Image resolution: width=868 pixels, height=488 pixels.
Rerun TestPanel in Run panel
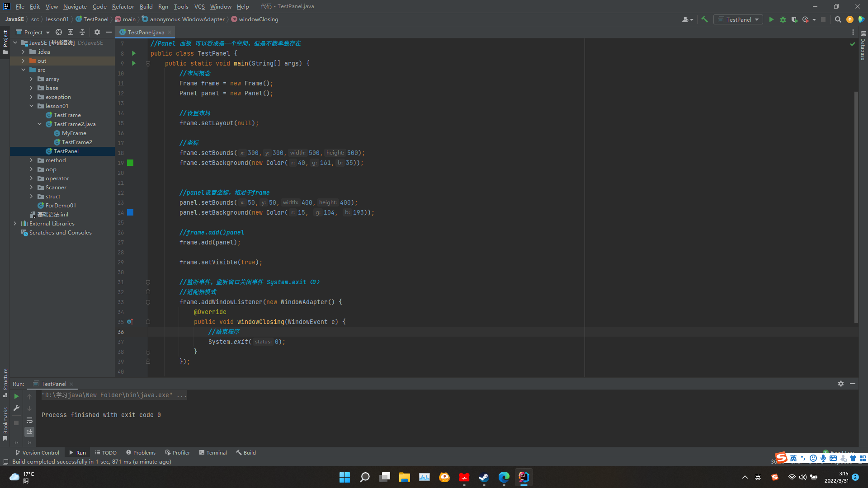click(16, 396)
